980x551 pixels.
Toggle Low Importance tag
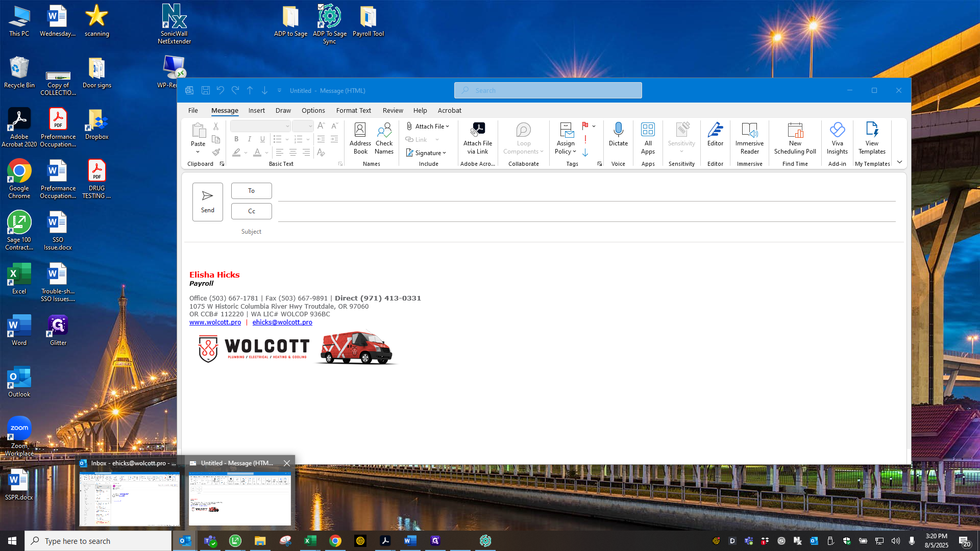pyautogui.click(x=585, y=153)
